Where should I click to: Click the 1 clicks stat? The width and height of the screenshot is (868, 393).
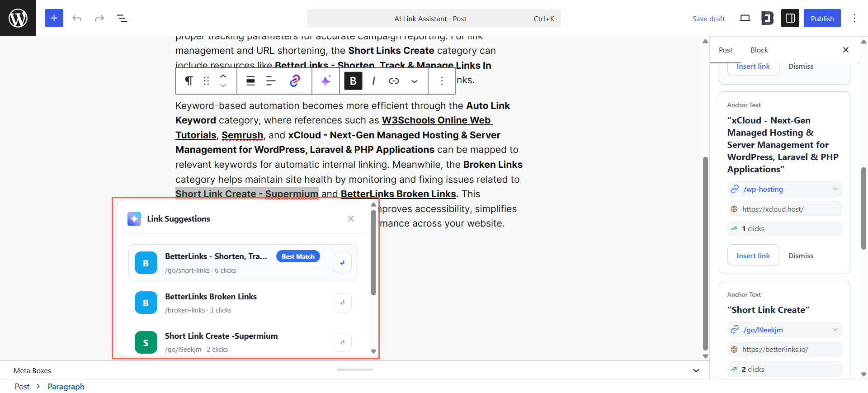tap(784, 228)
